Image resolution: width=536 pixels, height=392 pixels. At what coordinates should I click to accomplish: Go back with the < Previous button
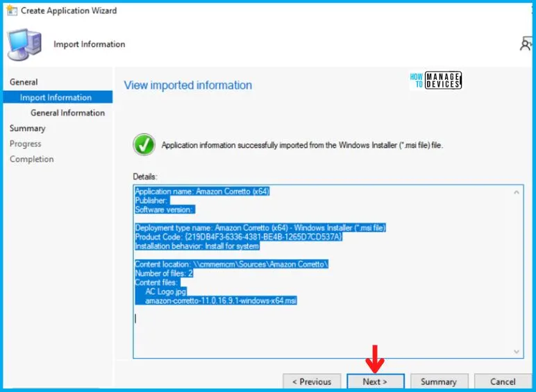click(312, 382)
